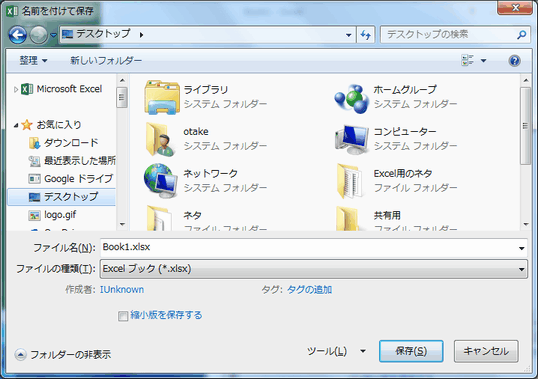This screenshot has height=379, width=538.
Task: Click the Excel用のネタ name text
Action: pyautogui.click(x=403, y=174)
